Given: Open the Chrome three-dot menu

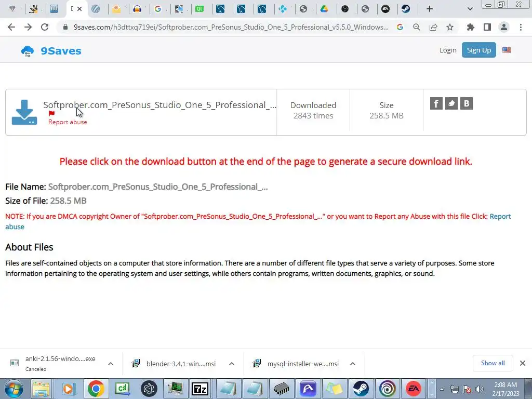Looking at the screenshot, I should click(x=521, y=27).
